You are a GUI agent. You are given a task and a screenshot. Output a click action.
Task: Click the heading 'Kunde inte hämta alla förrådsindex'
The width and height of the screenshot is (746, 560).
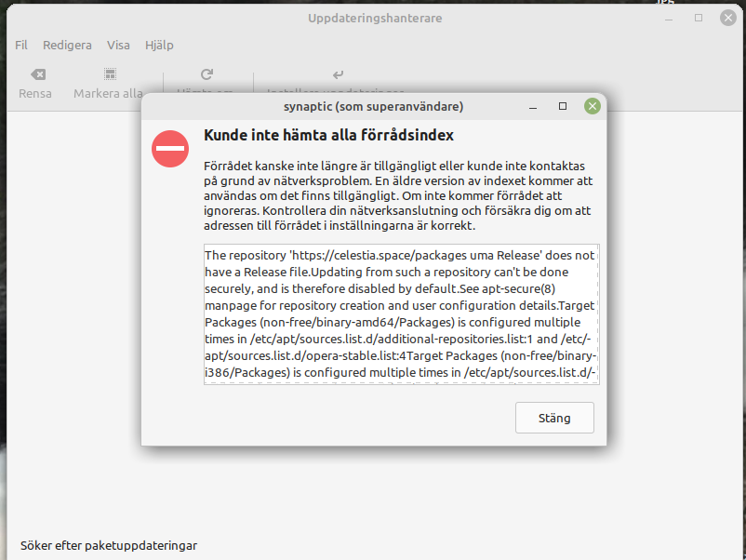(x=328, y=135)
